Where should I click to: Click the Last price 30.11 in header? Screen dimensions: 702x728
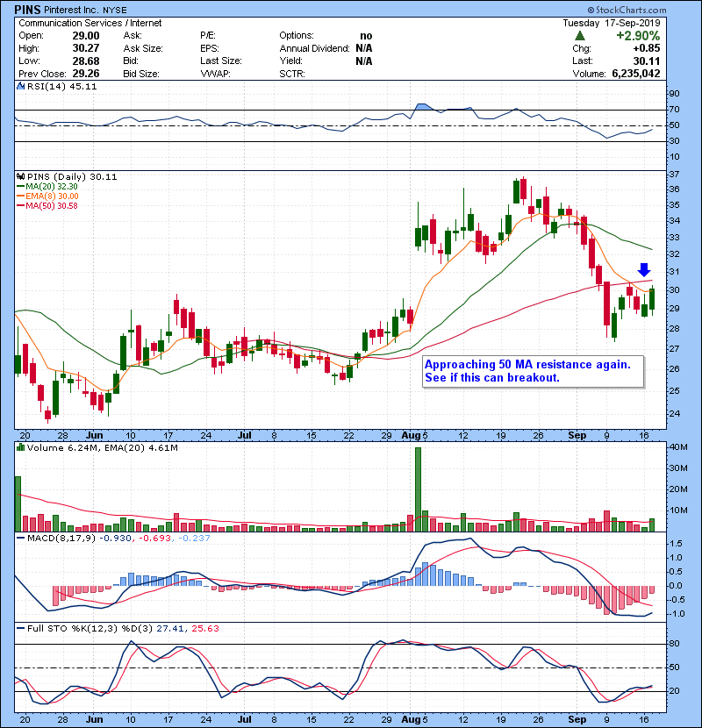tap(646, 61)
